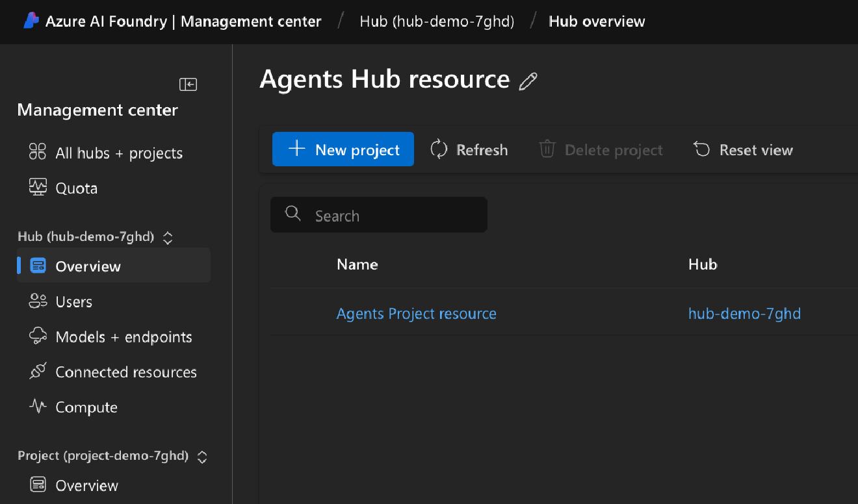Click inside the Search input field

(x=377, y=214)
